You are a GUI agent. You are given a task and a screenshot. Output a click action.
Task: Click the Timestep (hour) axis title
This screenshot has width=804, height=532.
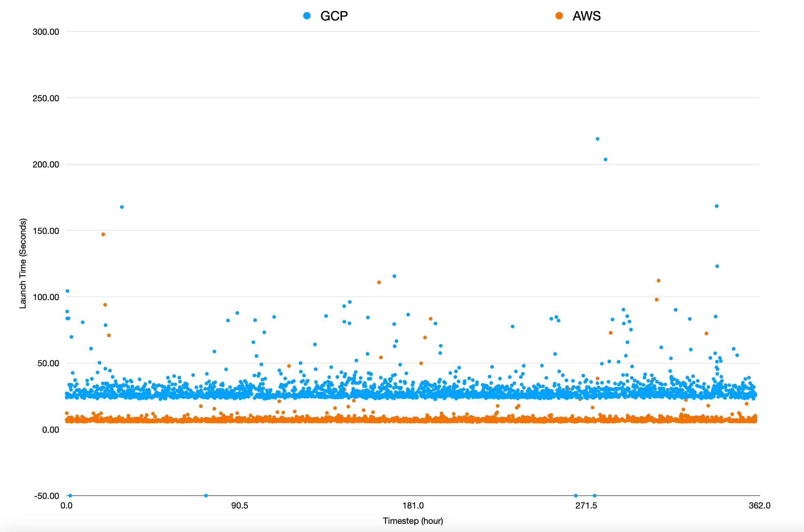click(413, 521)
